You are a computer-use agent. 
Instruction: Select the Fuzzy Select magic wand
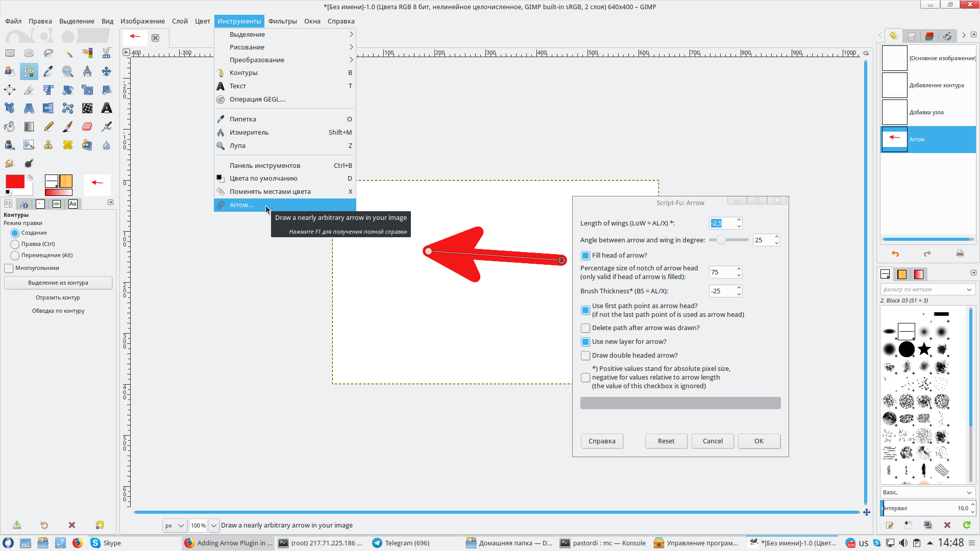pyautogui.click(x=68, y=53)
